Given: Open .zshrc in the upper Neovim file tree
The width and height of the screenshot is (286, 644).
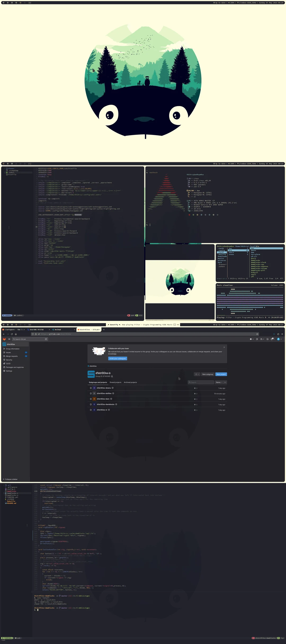Looking at the screenshot, I should pos(10,173).
